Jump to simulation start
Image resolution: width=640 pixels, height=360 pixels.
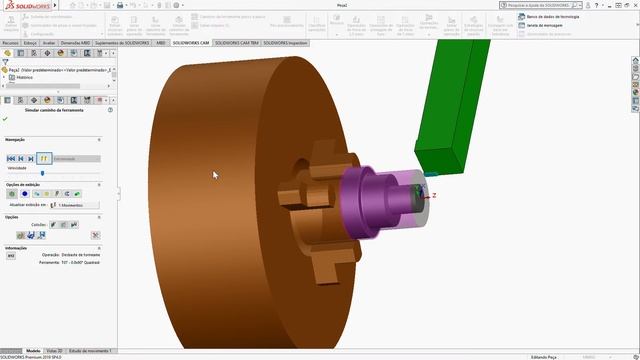(11, 158)
